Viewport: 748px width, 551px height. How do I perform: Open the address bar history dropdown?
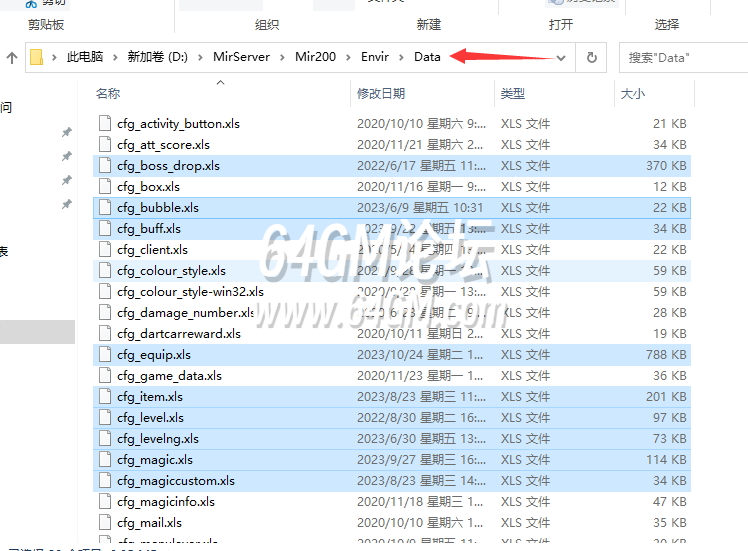(x=561, y=58)
